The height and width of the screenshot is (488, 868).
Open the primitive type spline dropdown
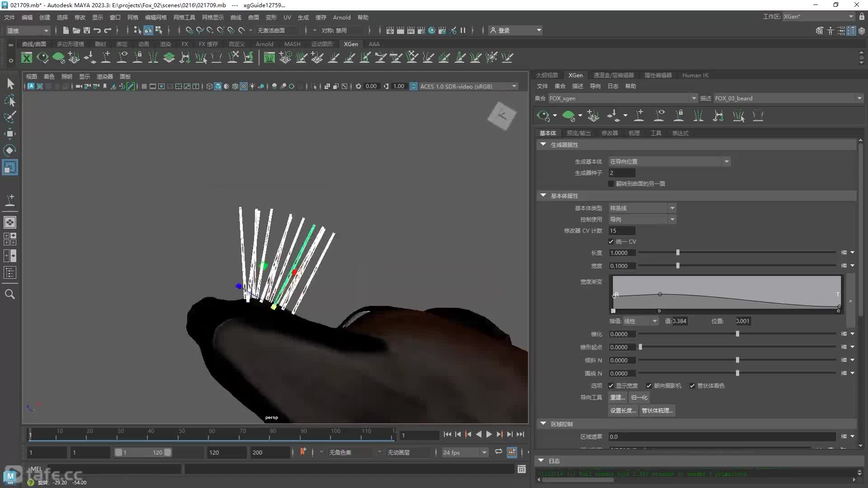[642, 208]
